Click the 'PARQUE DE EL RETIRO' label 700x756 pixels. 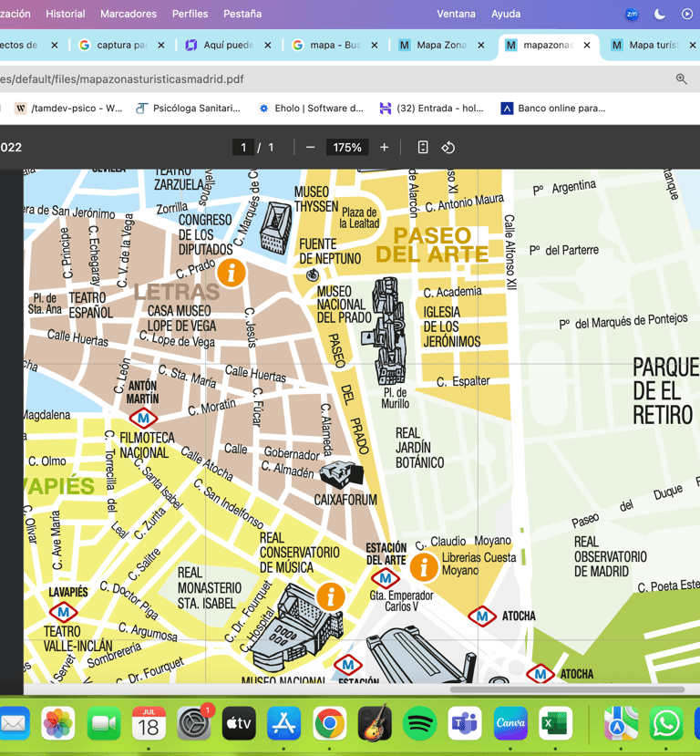pyautogui.click(x=665, y=391)
